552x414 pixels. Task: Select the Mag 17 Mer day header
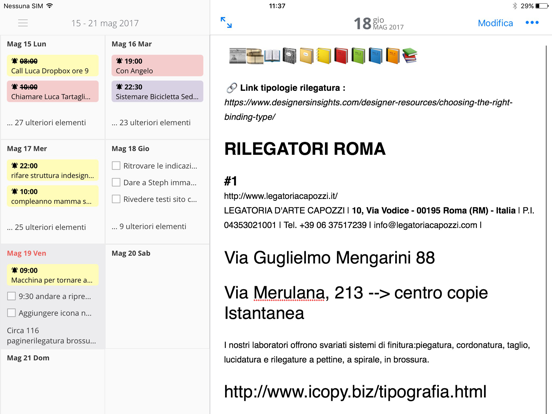(27, 149)
